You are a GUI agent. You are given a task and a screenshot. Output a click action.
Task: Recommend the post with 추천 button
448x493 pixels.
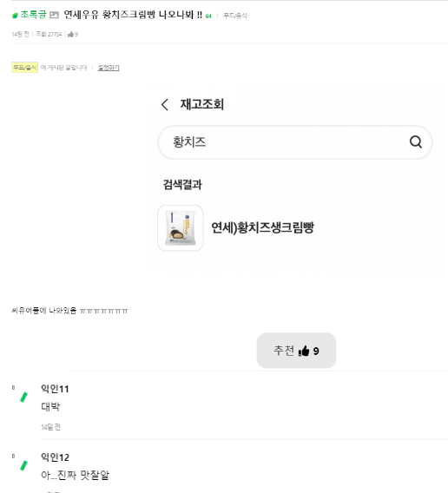pyautogui.click(x=296, y=351)
